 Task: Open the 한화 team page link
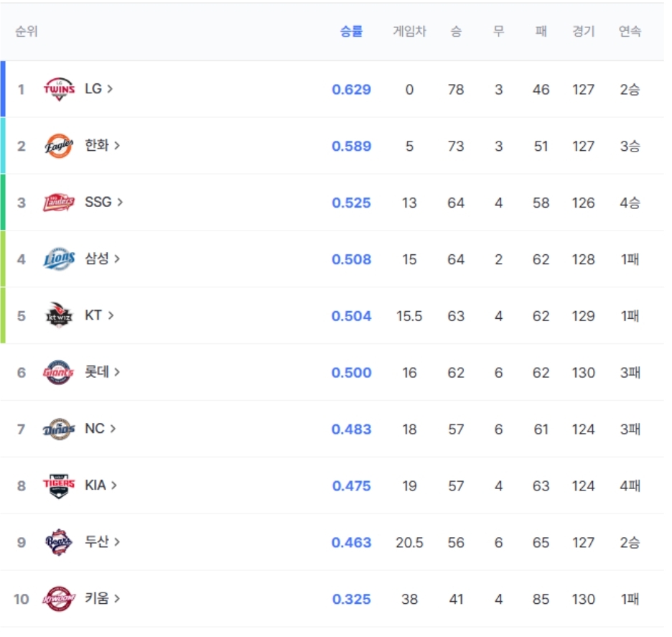[103, 145]
